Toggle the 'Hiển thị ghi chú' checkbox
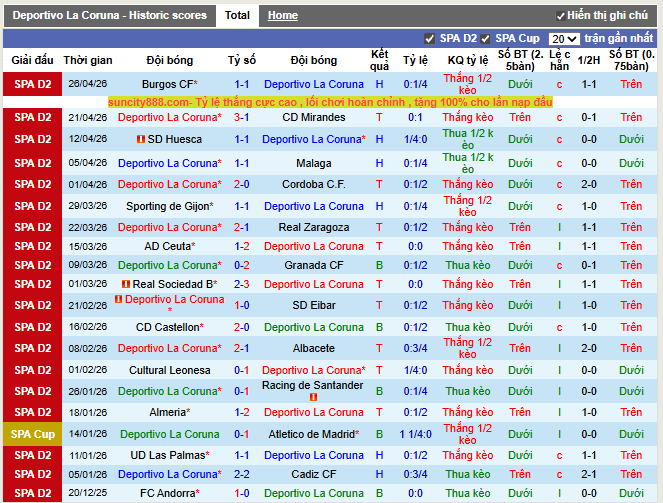This screenshot has height=503, width=663. click(x=561, y=16)
